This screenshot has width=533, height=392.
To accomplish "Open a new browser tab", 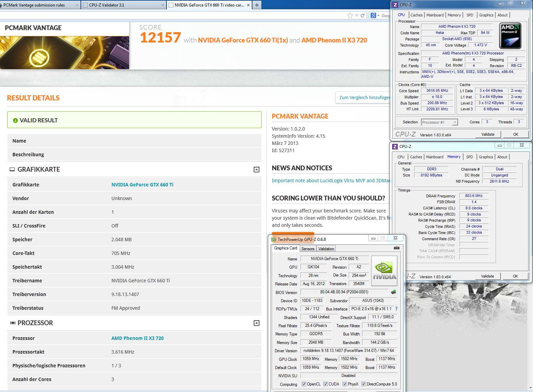I will pyautogui.click(x=257, y=5).
